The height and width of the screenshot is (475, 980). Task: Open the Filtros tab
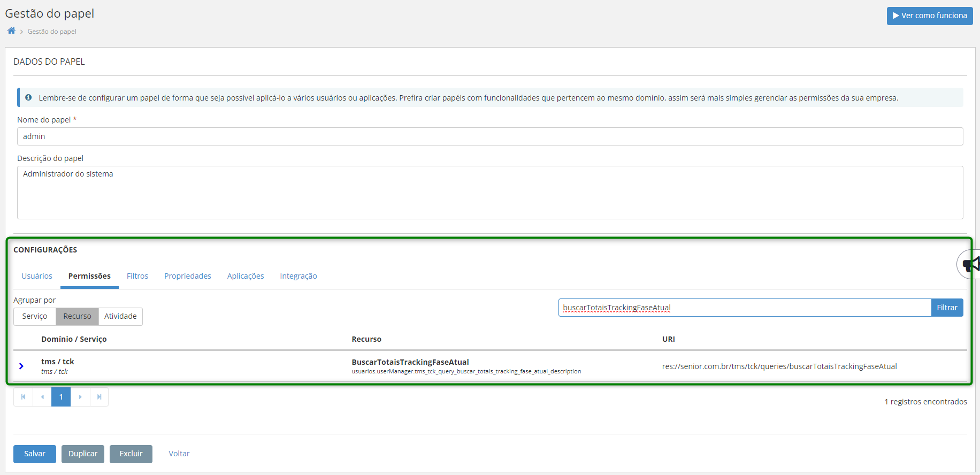137,276
